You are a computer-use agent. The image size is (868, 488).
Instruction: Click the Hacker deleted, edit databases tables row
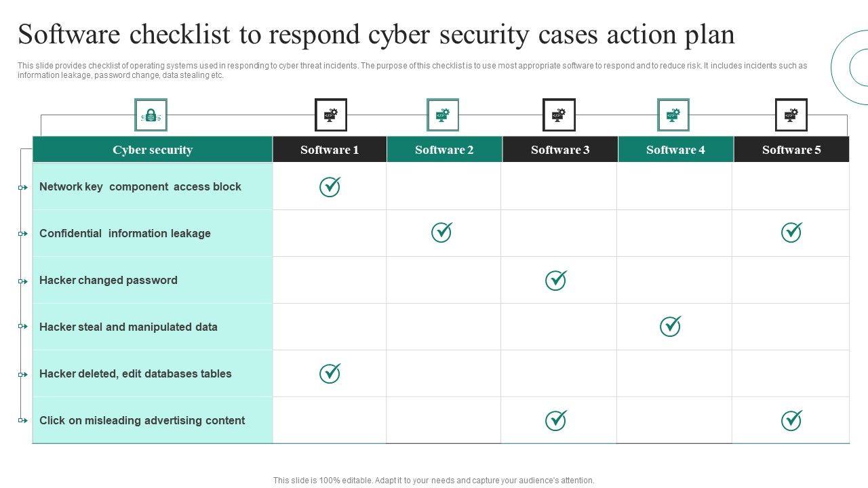tap(136, 373)
